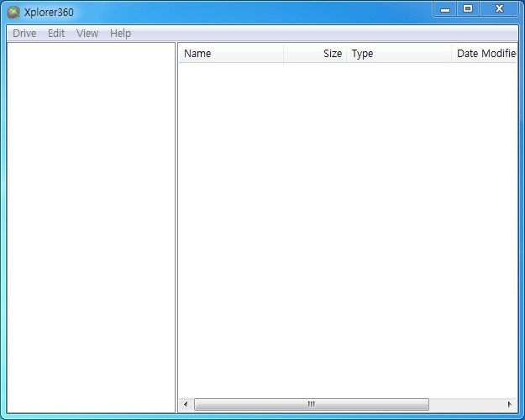Sort files by Type column header
The height and width of the screenshot is (420, 525).
pos(399,54)
